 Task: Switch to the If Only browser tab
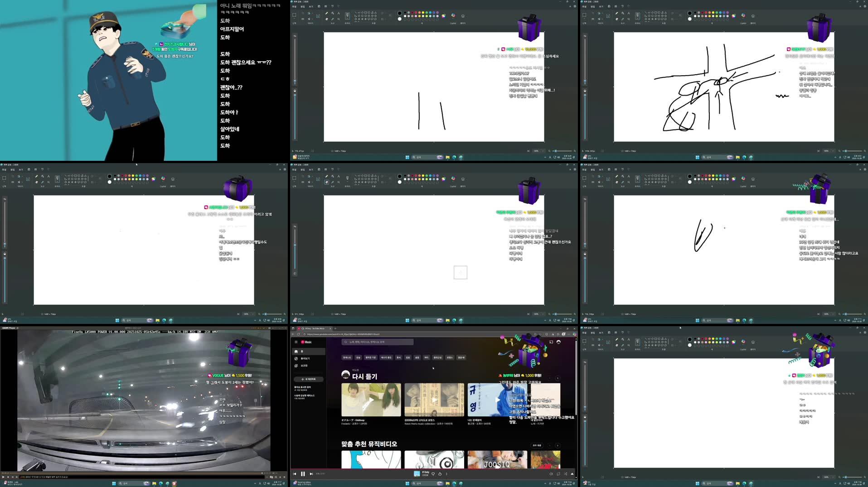pyautogui.click(x=314, y=328)
